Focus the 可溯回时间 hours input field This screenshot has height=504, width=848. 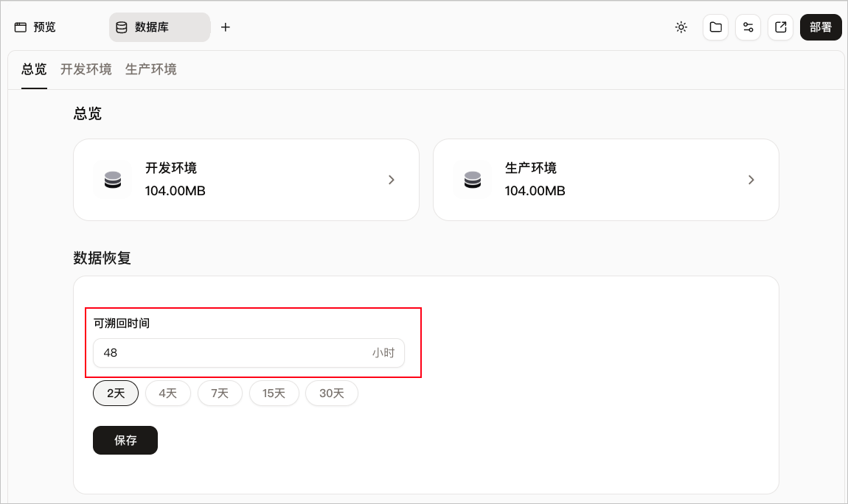(x=249, y=353)
